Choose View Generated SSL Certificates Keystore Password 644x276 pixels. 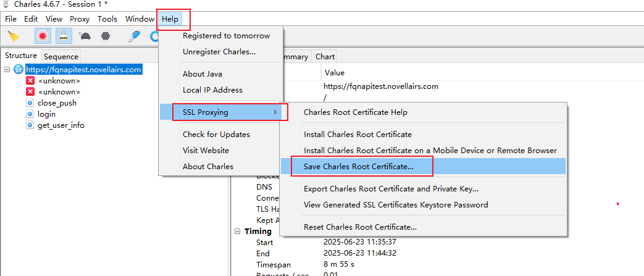(423, 204)
